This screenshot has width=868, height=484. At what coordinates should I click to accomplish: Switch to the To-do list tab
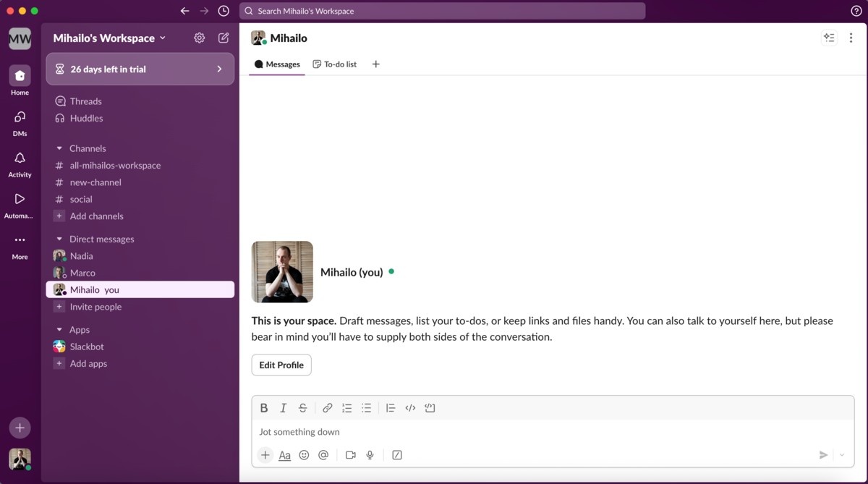pos(334,64)
